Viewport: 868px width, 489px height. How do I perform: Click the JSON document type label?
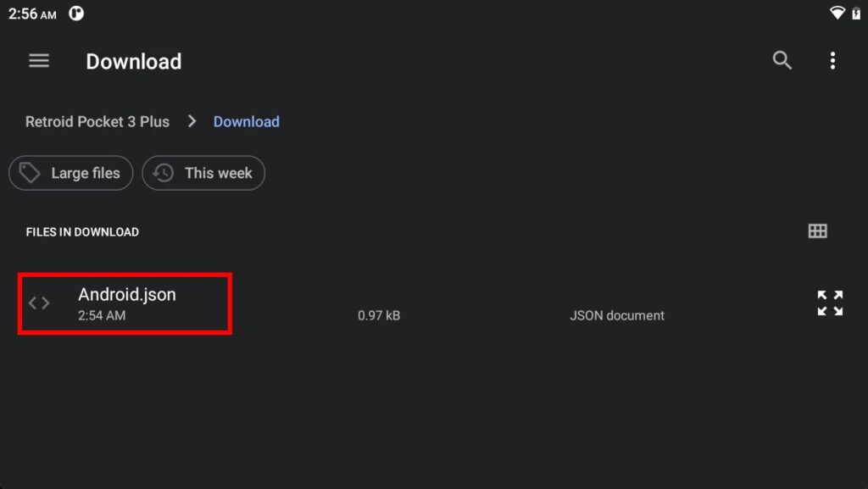(x=616, y=315)
